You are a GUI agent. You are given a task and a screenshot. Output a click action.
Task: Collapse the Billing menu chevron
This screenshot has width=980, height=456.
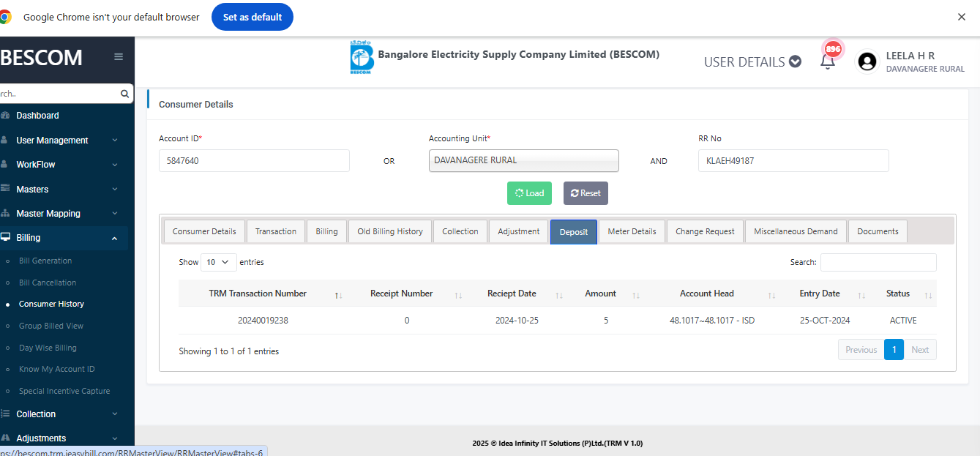click(115, 238)
